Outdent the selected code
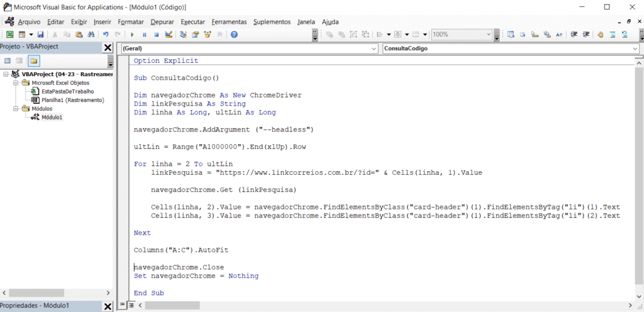Screen dimensions: 644x312 [586, 35]
